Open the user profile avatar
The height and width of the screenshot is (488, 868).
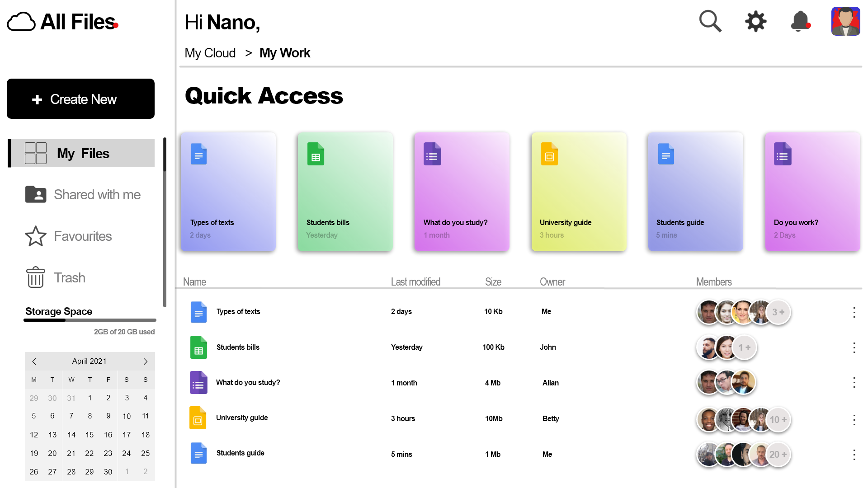pos(845,21)
